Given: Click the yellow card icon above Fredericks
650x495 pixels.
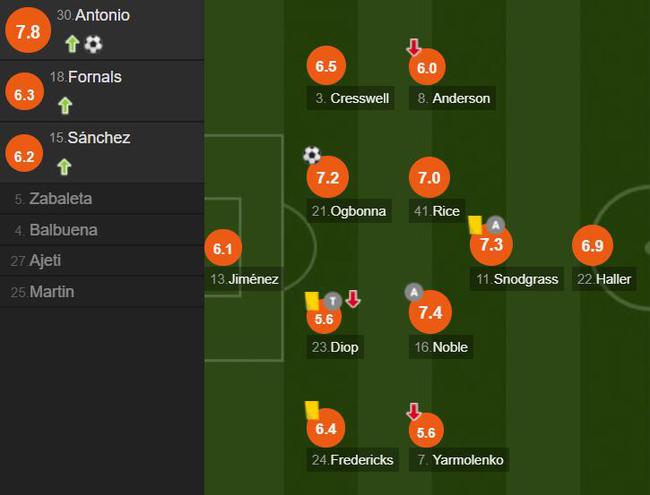Looking at the screenshot, I should point(312,410).
